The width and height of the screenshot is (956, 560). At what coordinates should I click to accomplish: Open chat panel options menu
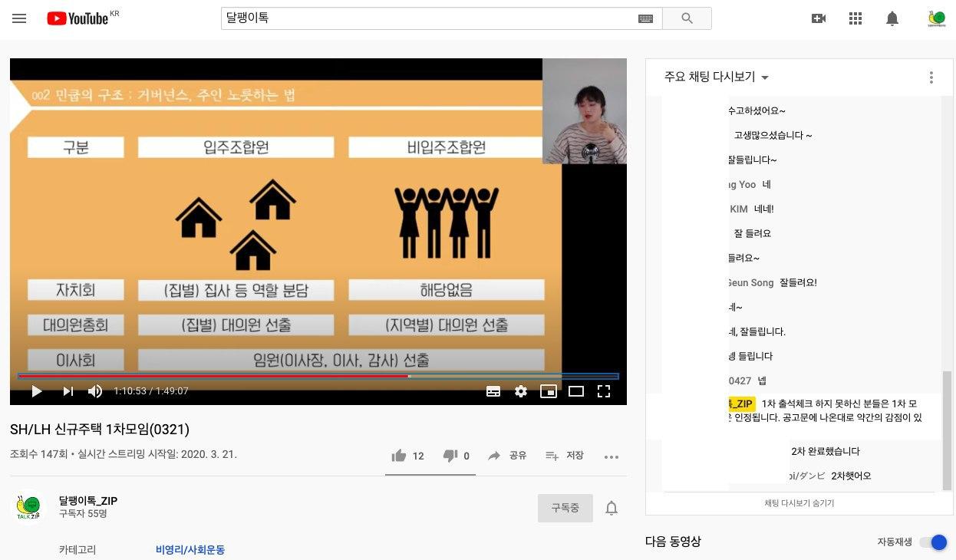pyautogui.click(x=931, y=77)
